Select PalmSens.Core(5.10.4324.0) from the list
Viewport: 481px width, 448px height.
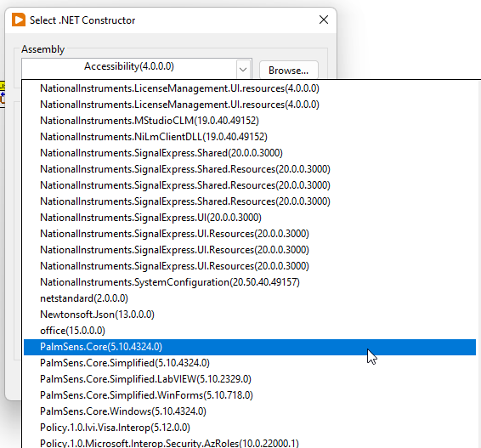[250, 347]
